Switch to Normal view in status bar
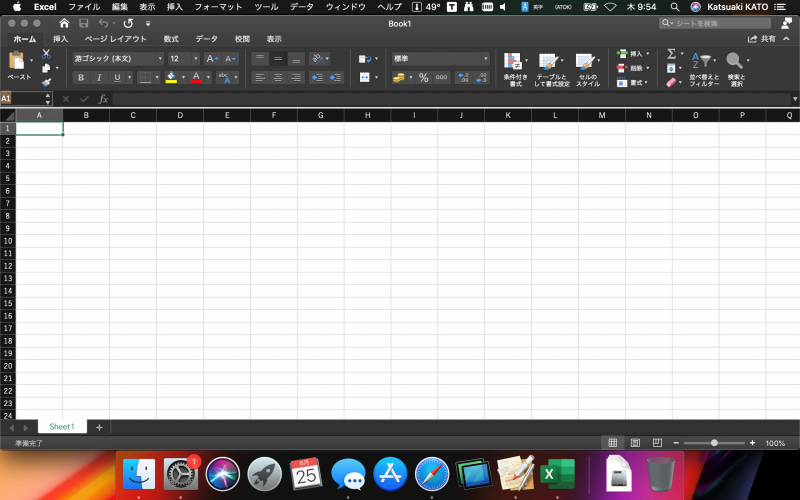This screenshot has width=800, height=500. [613, 443]
